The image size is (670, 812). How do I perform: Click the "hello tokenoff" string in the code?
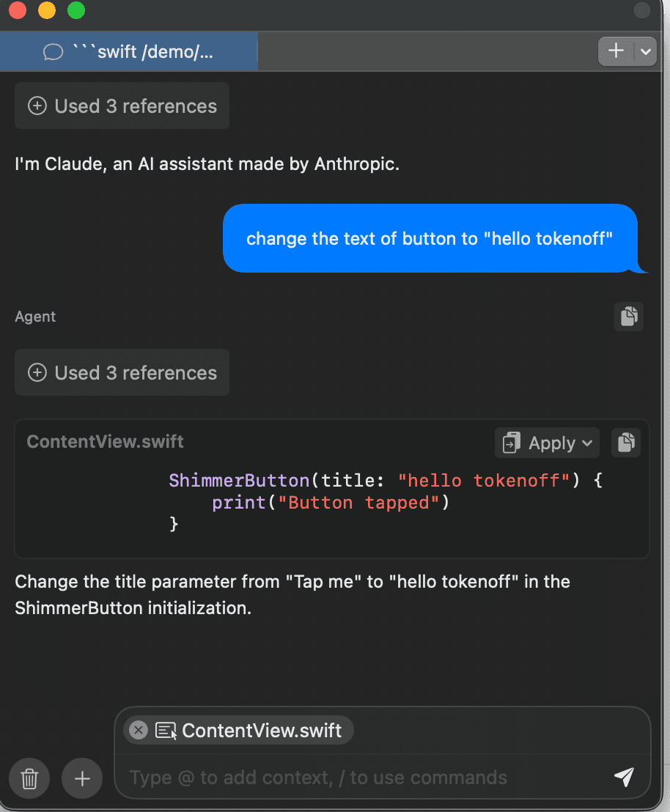[x=484, y=481]
